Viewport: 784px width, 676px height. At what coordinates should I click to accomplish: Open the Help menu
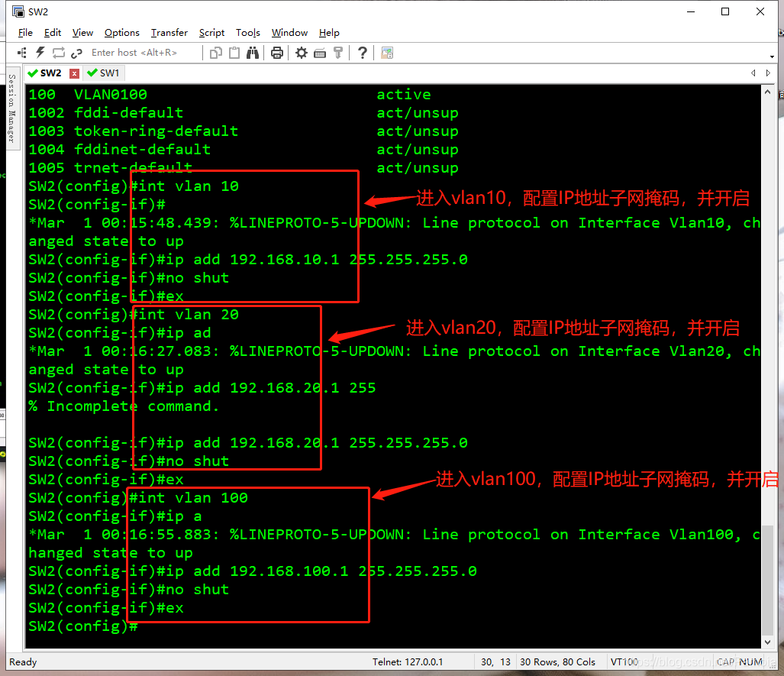coord(329,33)
